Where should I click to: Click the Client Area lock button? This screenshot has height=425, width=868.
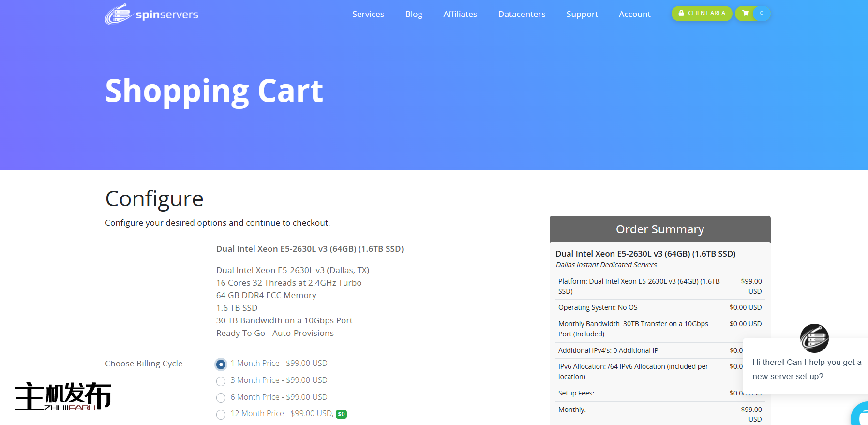[702, 13]
